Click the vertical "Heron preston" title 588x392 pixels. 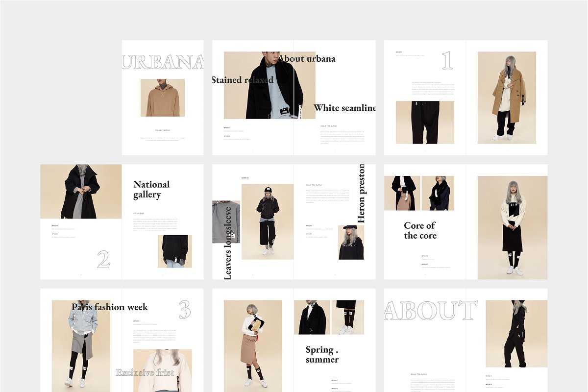[362, 194]
